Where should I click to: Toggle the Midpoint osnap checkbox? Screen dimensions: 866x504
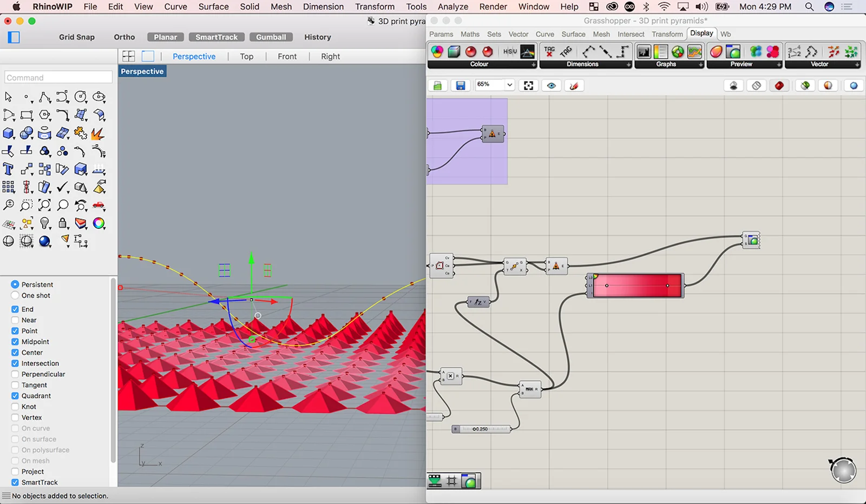[15, 342]
